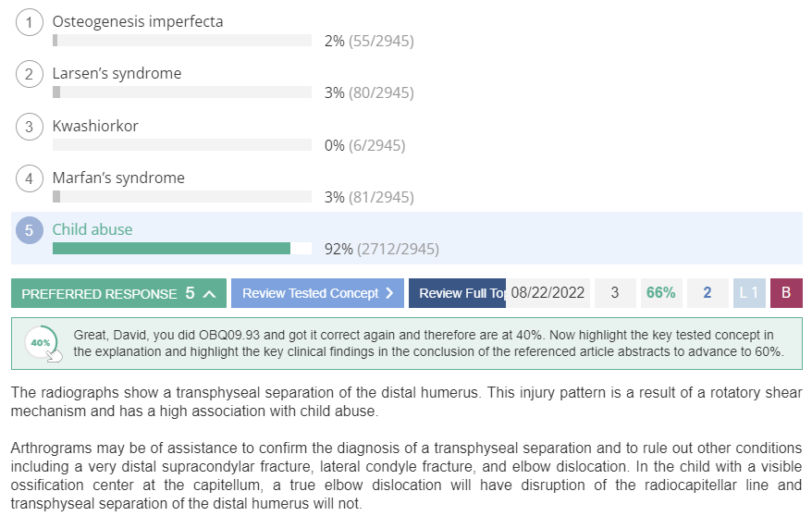Screen dimensions: 812x516
Task: Click the gray number 3 box
Action: tap(615, 293)
